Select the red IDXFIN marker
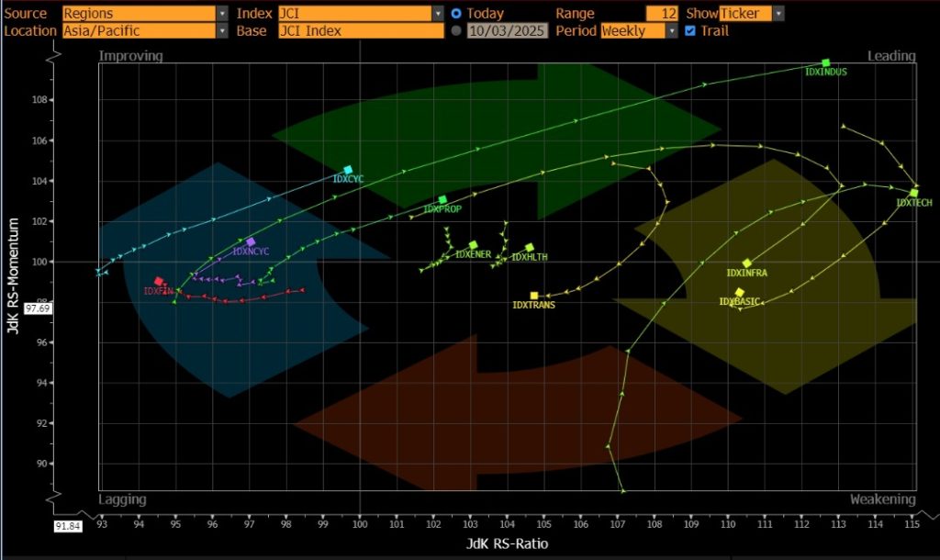 pyautogui.click(x=159, y=282)
